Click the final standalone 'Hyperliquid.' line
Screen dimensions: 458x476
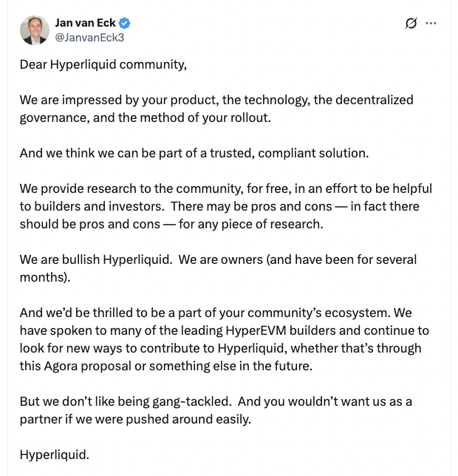[x=55, y=455]
